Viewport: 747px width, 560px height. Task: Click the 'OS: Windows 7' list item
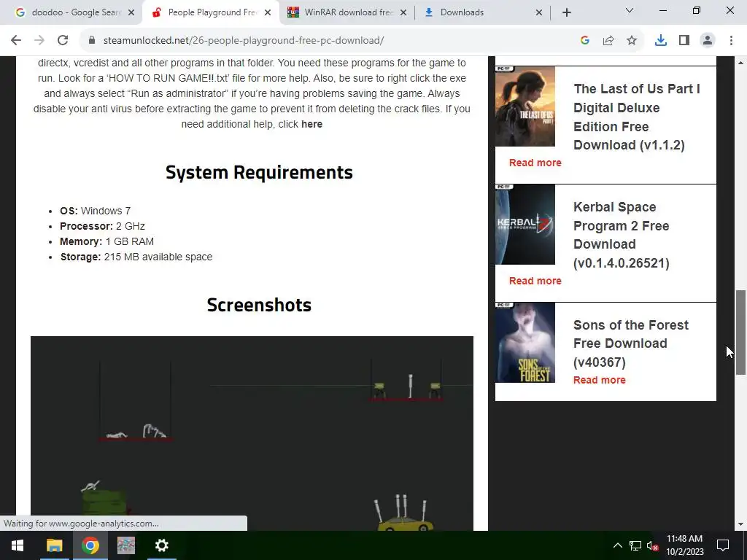click(95, 211)
